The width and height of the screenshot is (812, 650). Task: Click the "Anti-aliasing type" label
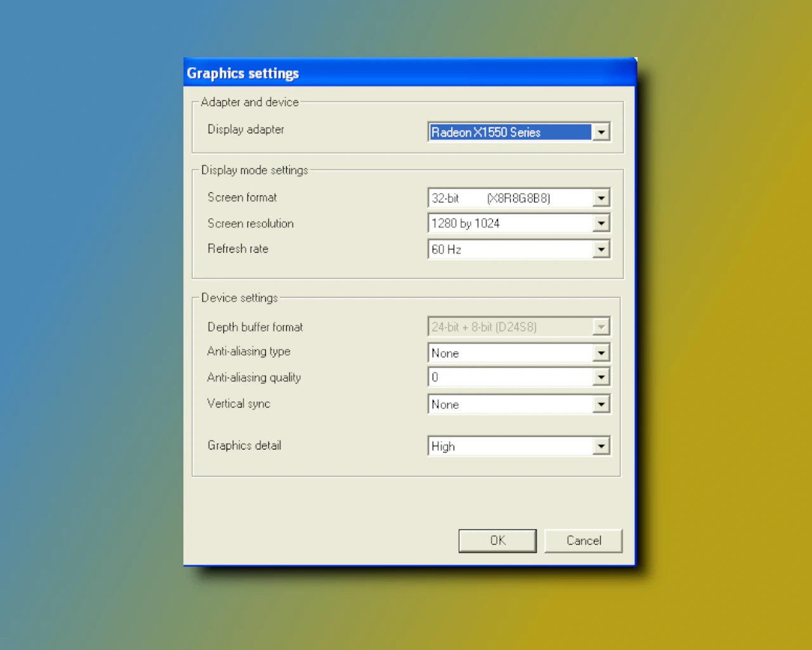[249, 352]
